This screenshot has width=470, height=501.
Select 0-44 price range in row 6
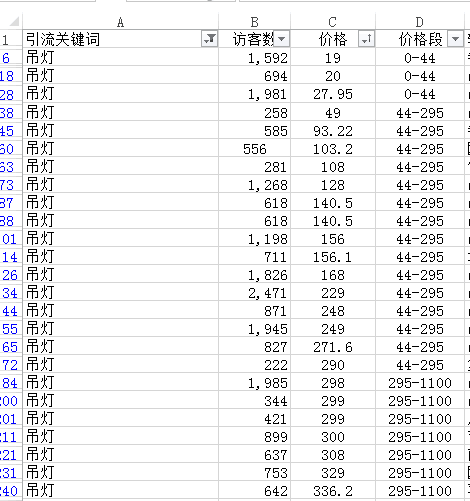(420, 57)
